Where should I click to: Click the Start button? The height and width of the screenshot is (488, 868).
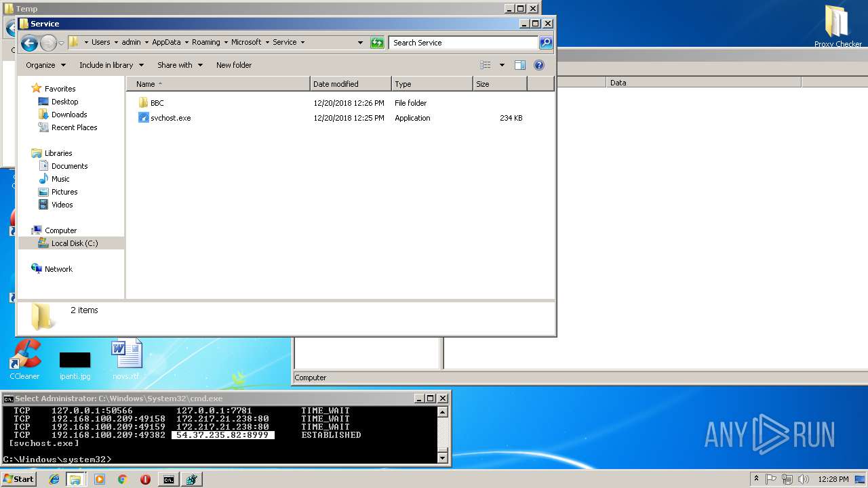click(x=18, y=479)
